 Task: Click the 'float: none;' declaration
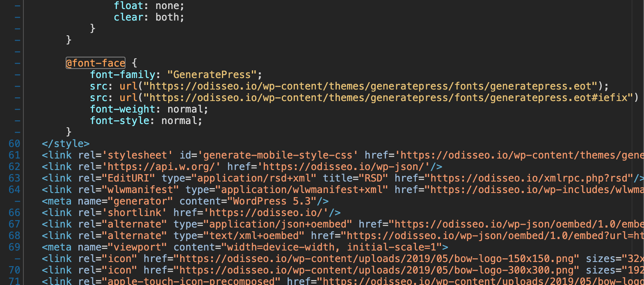pyautogui.click(x=149, y=6)
